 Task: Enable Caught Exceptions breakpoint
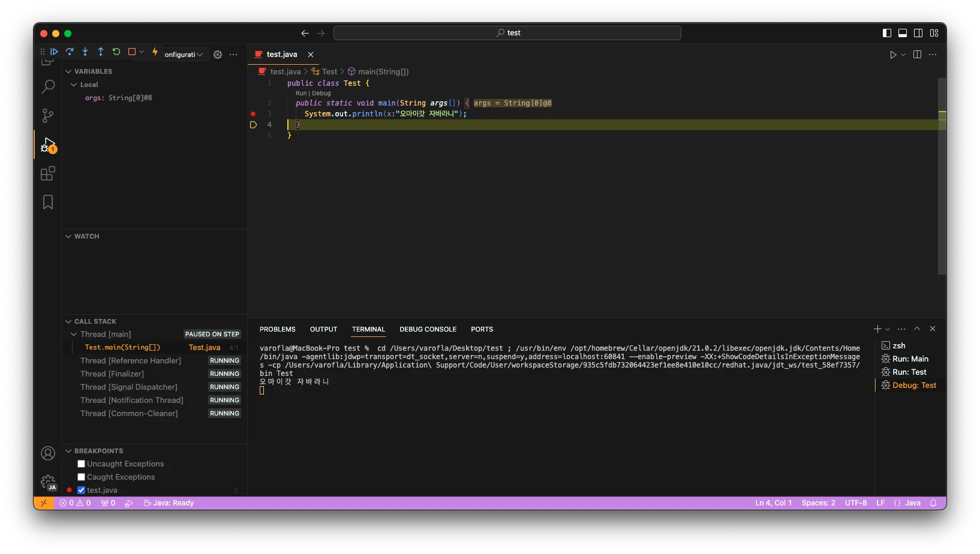click(82, 477)
